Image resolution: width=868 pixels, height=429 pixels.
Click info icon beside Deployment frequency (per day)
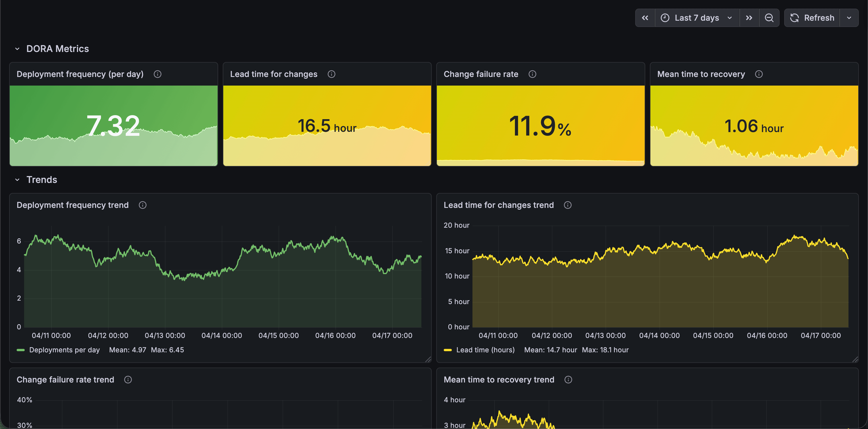coord(157,74)
